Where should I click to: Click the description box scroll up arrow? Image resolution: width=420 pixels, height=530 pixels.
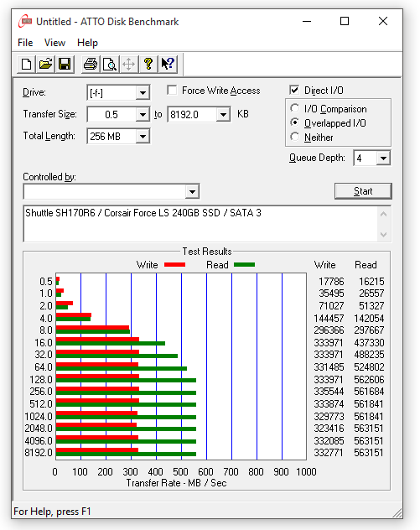[x=383, y=215]
